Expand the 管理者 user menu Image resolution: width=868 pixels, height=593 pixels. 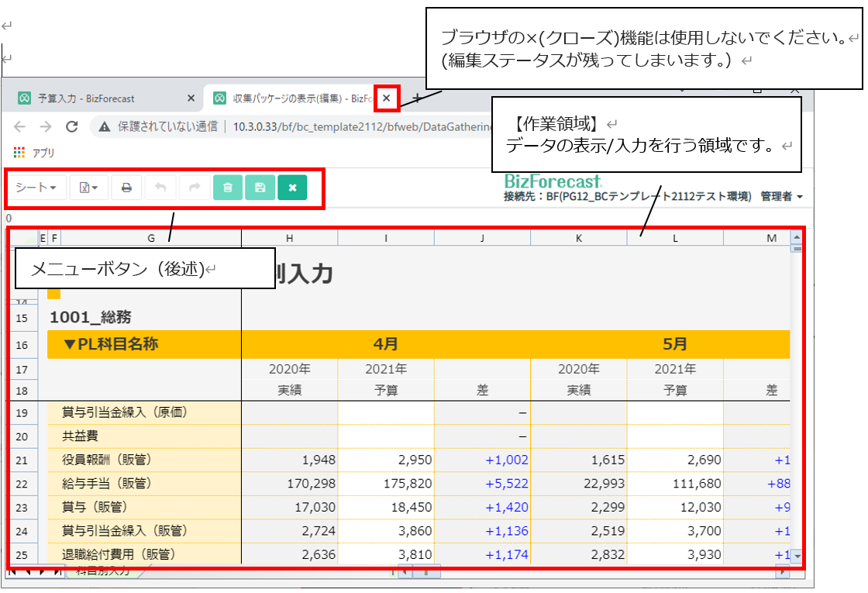[x=781, y=197]
